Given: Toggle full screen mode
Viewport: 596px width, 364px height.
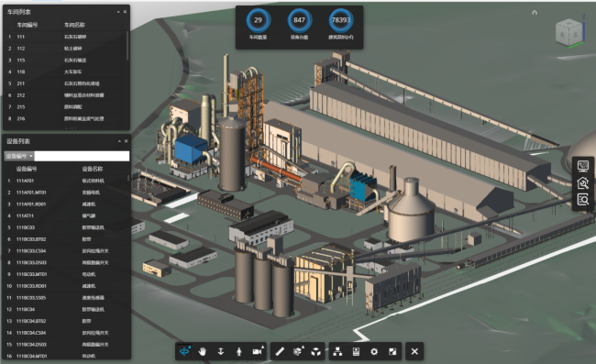Looking at the screenshot, I should pos(392,351).
